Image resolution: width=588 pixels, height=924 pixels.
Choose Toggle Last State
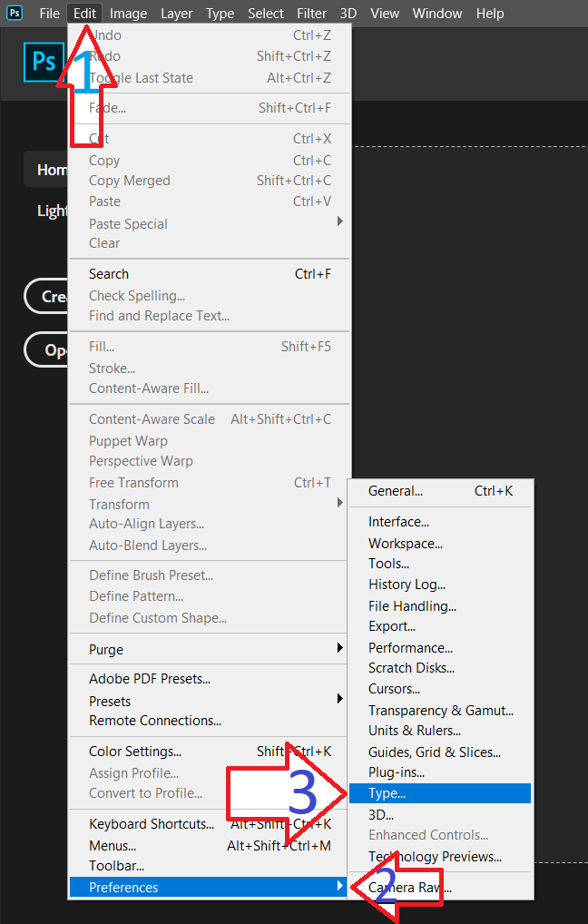click(x=210, y=78)
